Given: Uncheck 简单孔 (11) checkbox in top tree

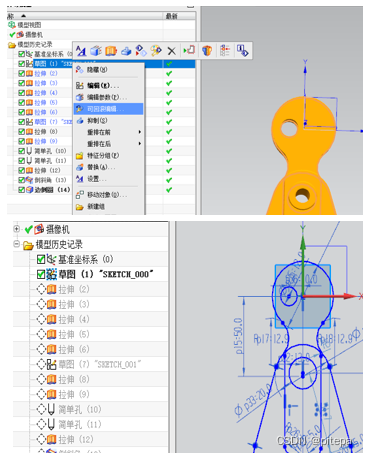Looking at the screenshot, I should click(x=21, y=161).
